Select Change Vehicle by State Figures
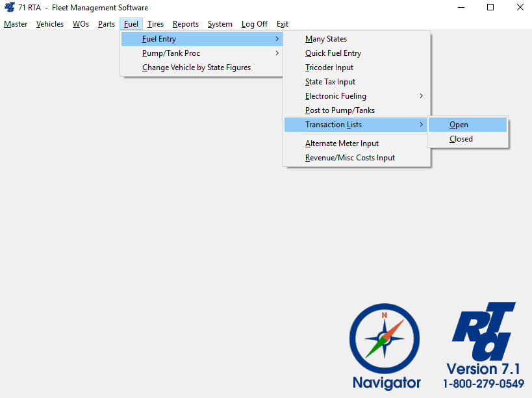 (196, 68)
